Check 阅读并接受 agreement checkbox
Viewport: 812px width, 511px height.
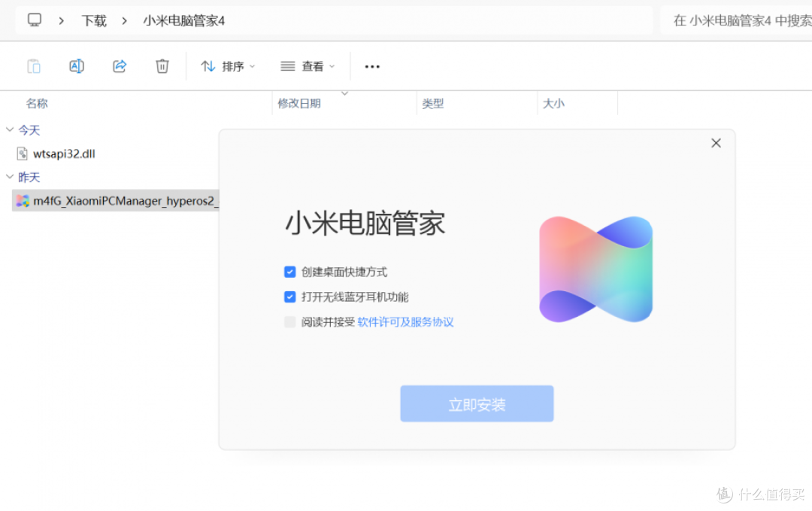pyautogui.click(x=290, y=322)
